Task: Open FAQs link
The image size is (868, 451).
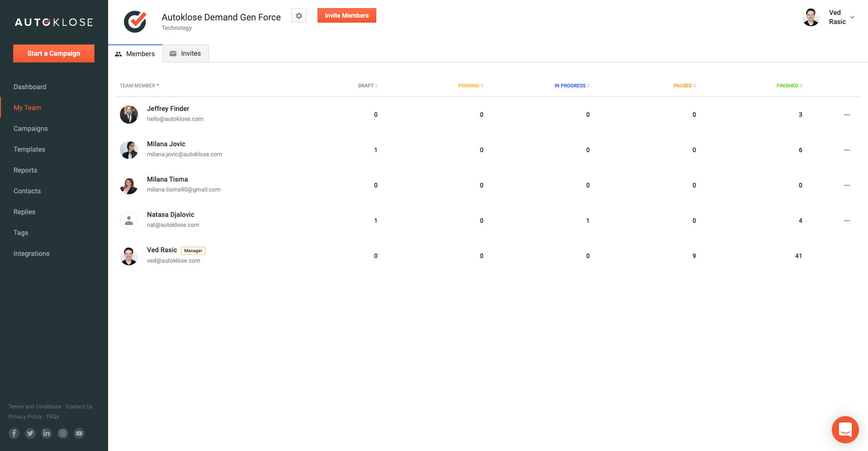Action: pyautogui.click(x=53, y=417)
